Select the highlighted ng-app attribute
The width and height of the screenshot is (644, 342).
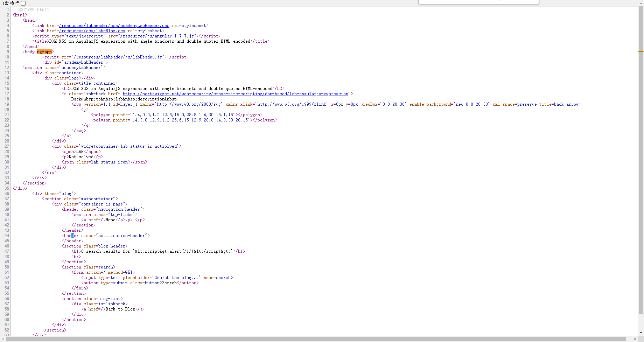click(44, 51)
